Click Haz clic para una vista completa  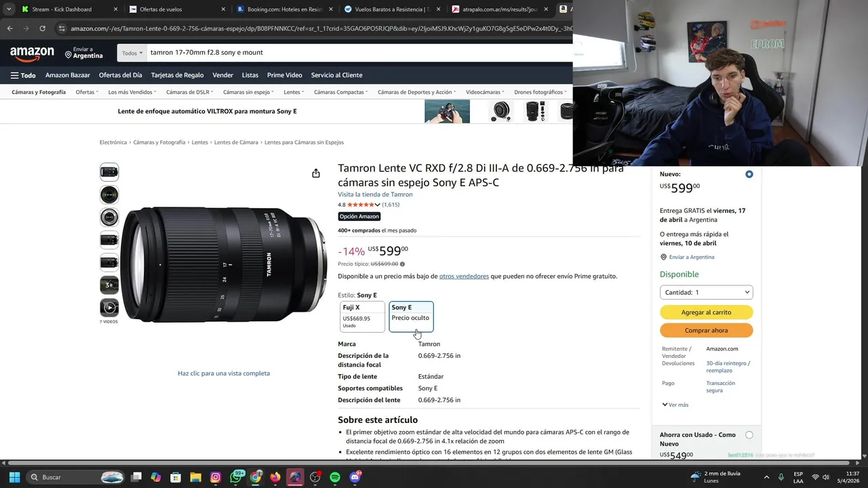(224, 373)
